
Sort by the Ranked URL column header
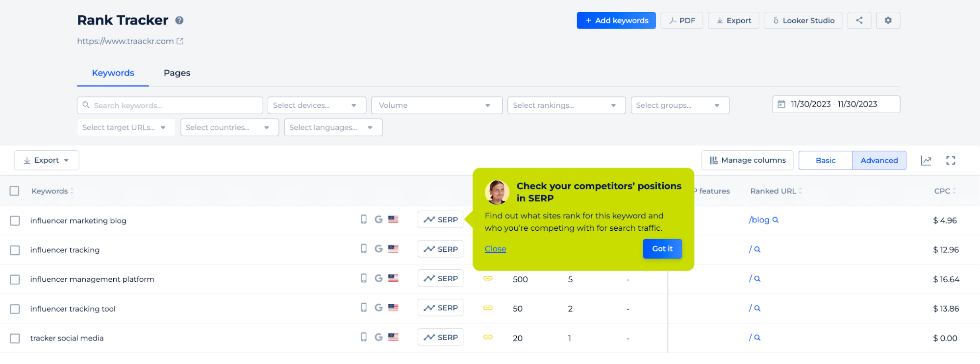(x=776, y=191)
